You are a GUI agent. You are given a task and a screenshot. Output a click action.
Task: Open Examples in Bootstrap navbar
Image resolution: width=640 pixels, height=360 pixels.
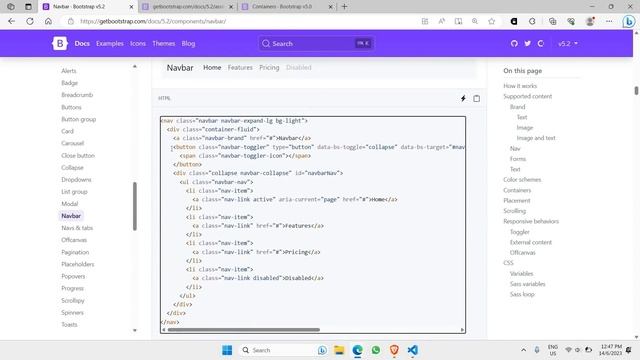(109, 43)
